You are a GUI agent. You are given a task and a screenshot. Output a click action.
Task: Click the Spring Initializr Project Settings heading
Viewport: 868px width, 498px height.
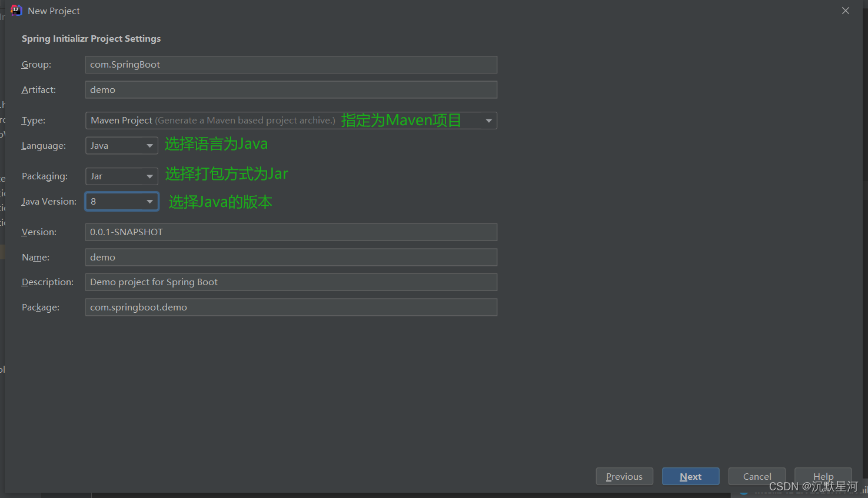coord(91,39)
